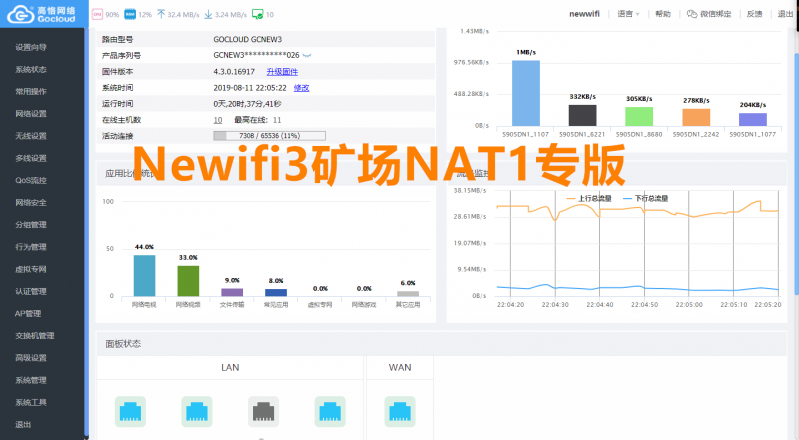The height and width of the screenshot is (440, 799).
Task: Toggle the 上行总流量 legend series
Action: [x=589, y=198]
